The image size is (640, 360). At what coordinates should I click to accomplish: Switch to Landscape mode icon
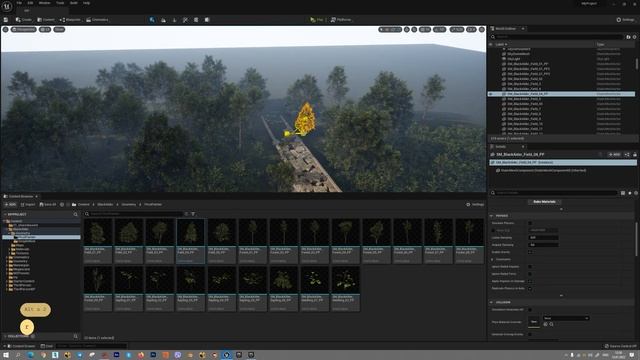tap(163, 20)
